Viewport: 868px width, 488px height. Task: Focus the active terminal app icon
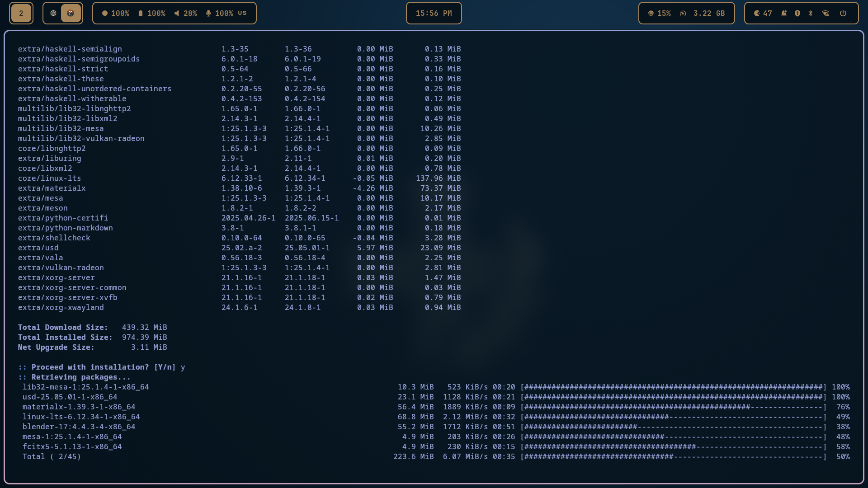pyautogui.click(x=71, y=14)
